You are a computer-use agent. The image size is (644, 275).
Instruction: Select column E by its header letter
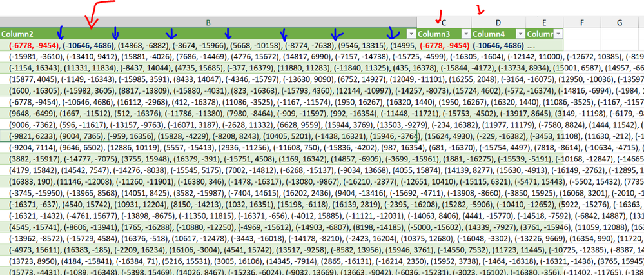coord(544,23)
